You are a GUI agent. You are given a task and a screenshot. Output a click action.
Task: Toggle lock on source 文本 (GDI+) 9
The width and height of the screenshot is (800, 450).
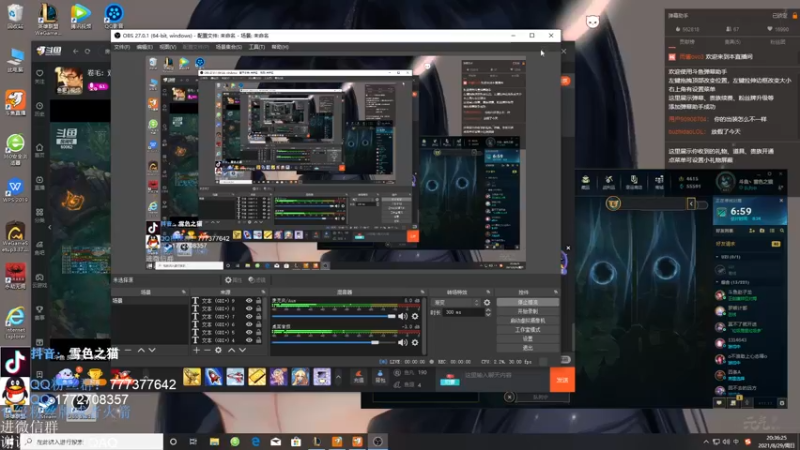coord(259,301)
